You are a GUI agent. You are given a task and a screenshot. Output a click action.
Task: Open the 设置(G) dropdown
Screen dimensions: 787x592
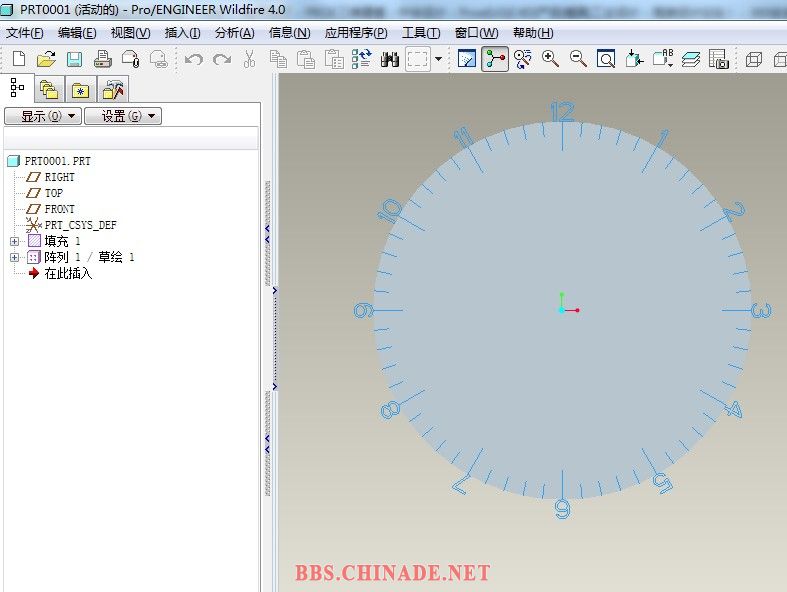click(122, 116)
